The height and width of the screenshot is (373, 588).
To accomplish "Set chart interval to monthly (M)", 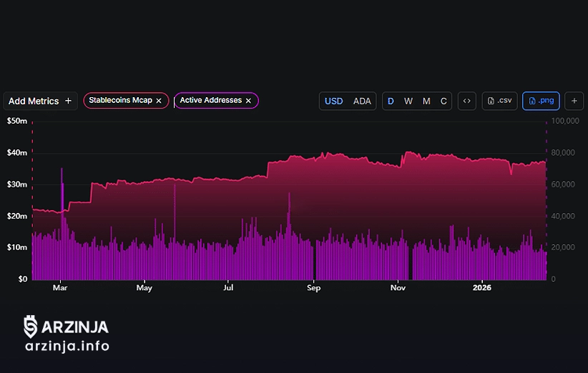I will 426,101.
